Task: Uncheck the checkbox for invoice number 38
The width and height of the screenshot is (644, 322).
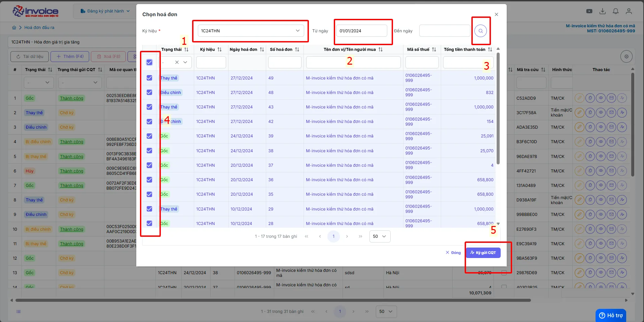Action: click(x=149, y=151)
